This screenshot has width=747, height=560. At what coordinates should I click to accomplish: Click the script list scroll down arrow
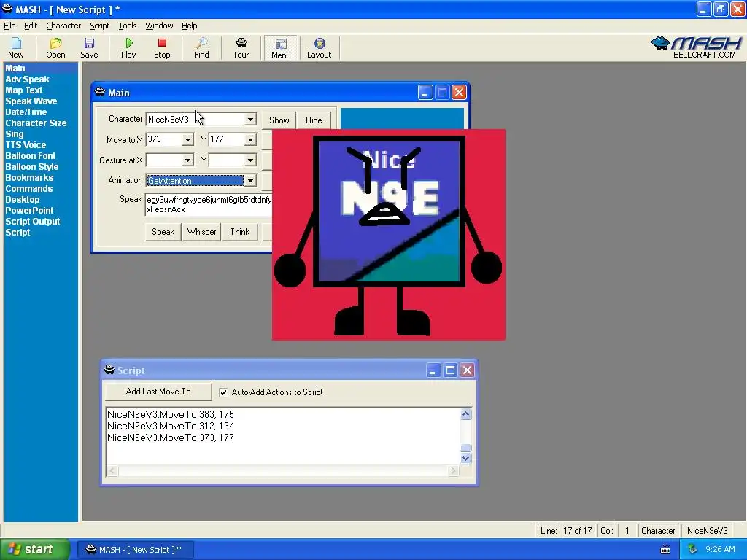click(x=466, y=459)
